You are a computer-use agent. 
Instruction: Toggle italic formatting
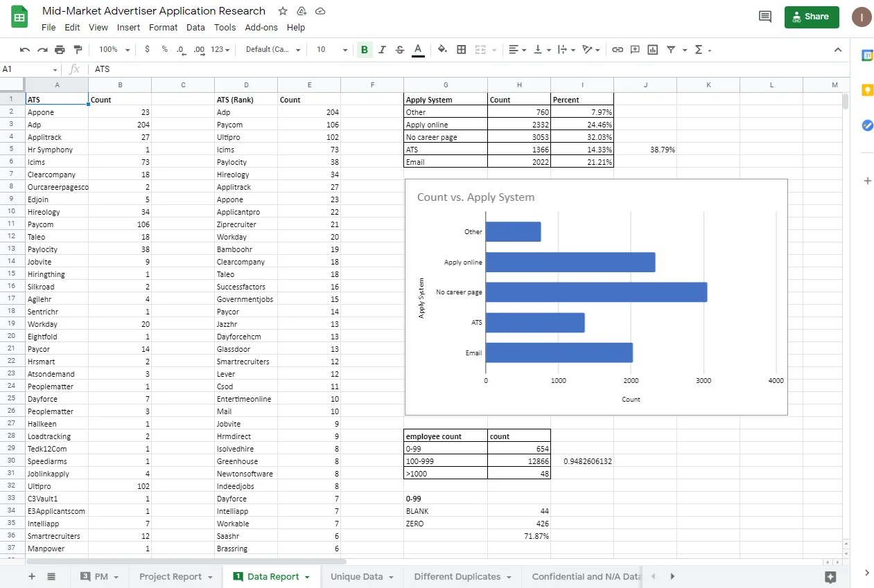click(x=382, y=49)
